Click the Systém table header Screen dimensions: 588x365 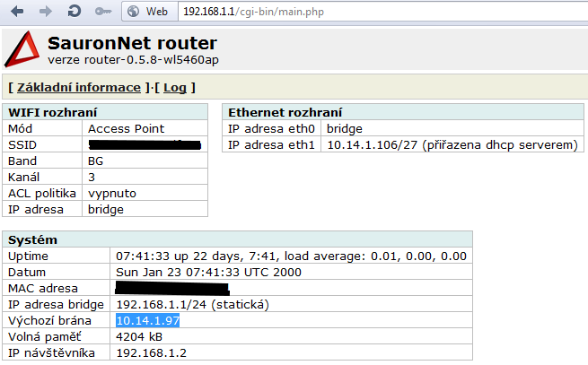[32, 240]
